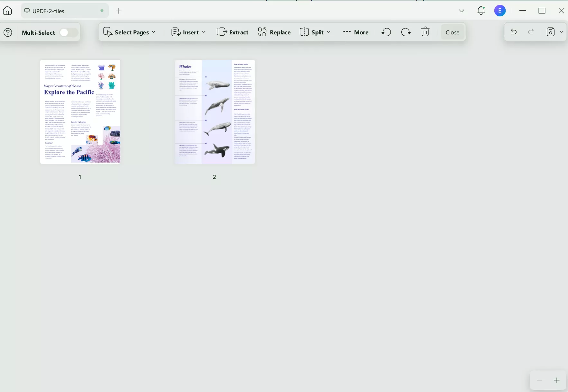The image size is (568, 392).
Task: Open the save options arrow
Action: click(562, 32)
